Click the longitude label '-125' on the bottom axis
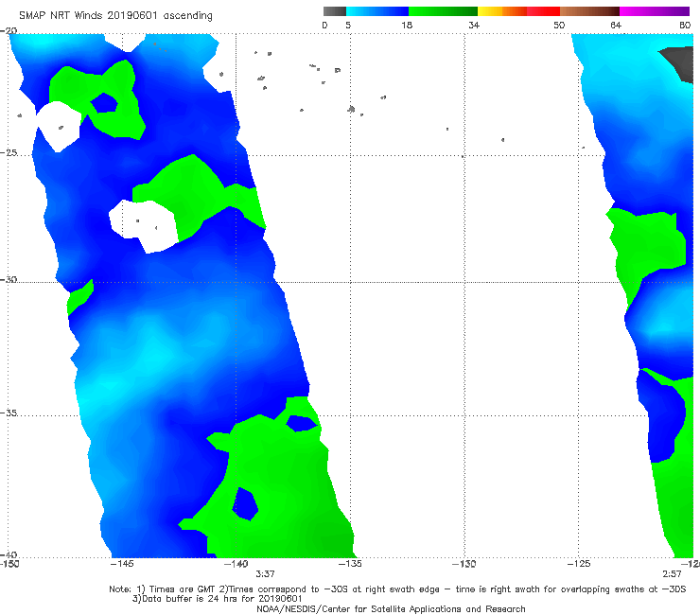The width and height of the screenshot is (700, 615). point(579,564)
